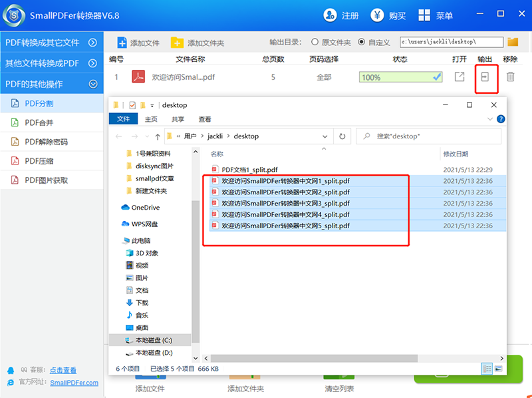Viewport: 532px width, 398px height.
Task: Toggle the Explorer title bar properties checkbox
Action: 132,105
